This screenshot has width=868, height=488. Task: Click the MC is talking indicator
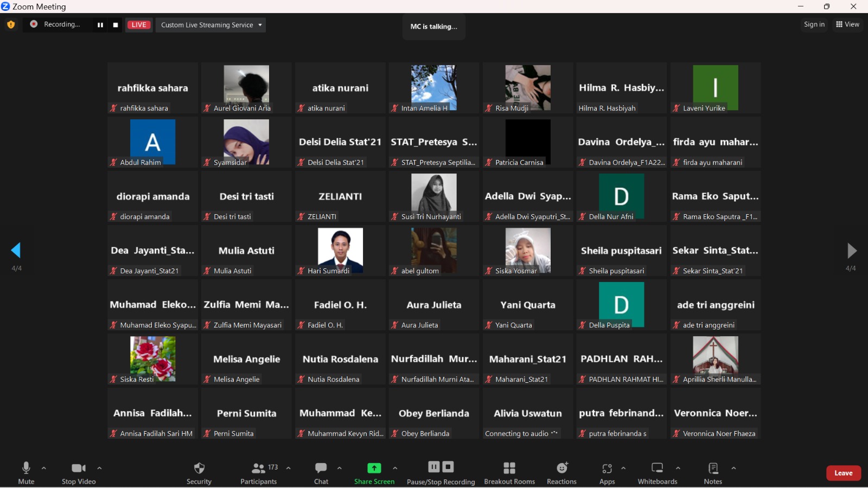point(434,27)
